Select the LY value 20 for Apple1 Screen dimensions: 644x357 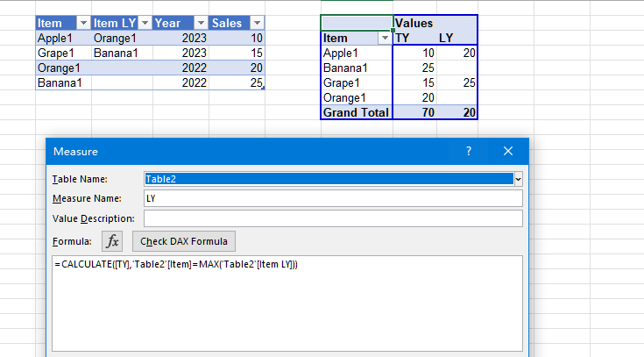tap(456, 53)
